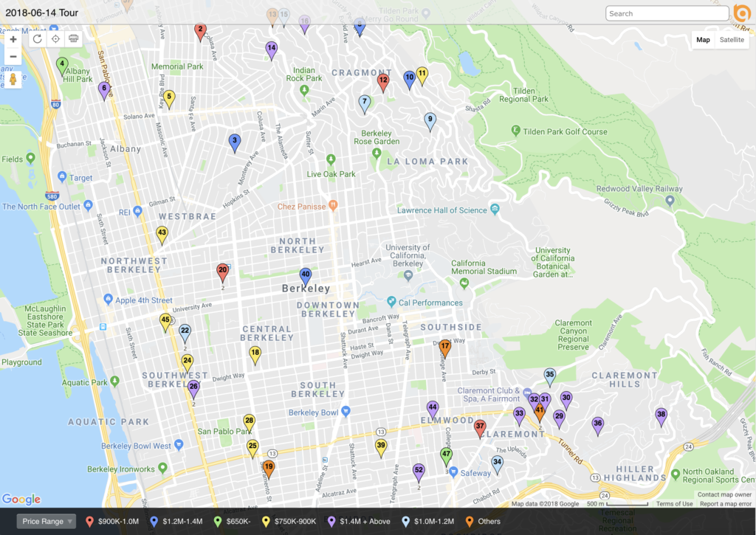This screenshot has width=756, height=535.
Task: Click purple property pin 44
Action: click(433, 409)
